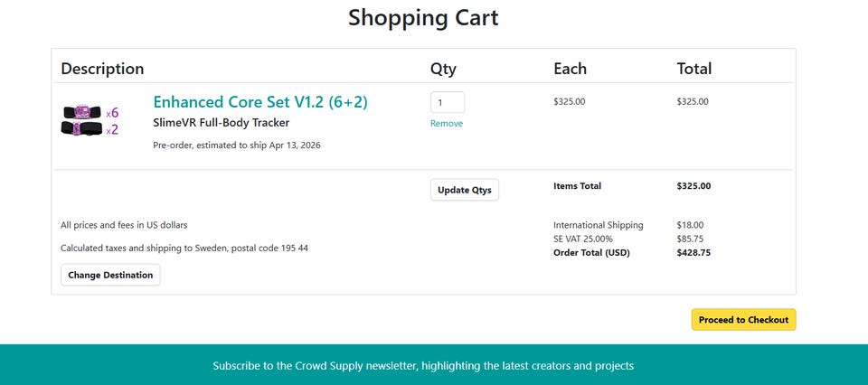Click the newsletter subscription banner text

click(423, 366)
